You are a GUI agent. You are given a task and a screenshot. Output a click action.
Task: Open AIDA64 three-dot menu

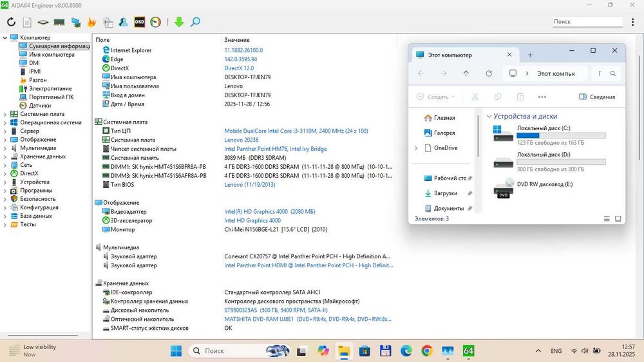click(633, 22)
